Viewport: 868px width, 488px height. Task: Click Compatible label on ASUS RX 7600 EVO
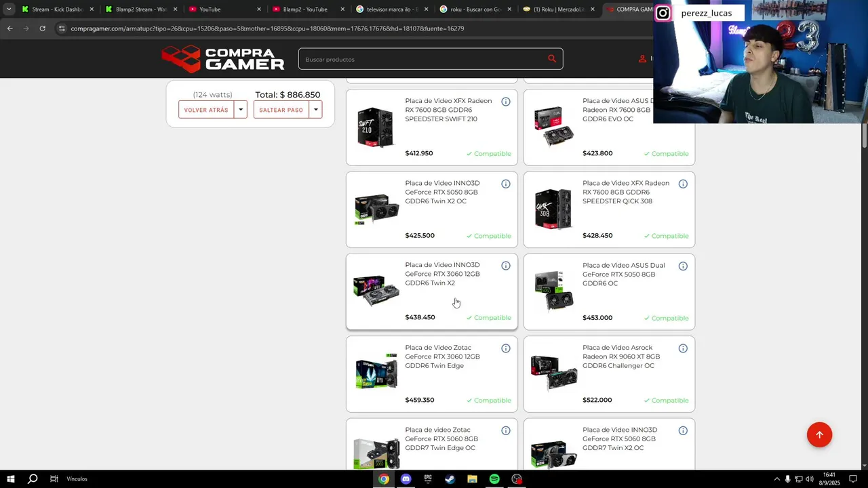pos(666,154)
